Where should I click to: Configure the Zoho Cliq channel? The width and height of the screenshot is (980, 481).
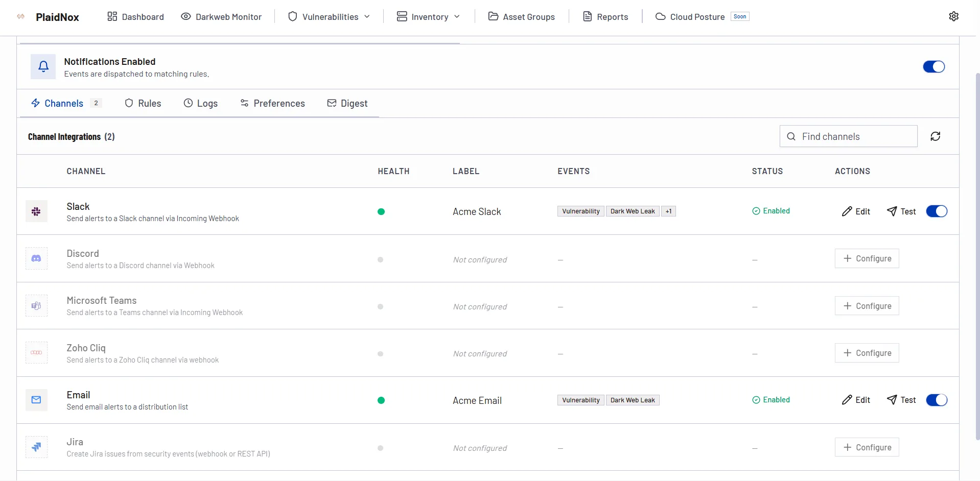[867, 352]
